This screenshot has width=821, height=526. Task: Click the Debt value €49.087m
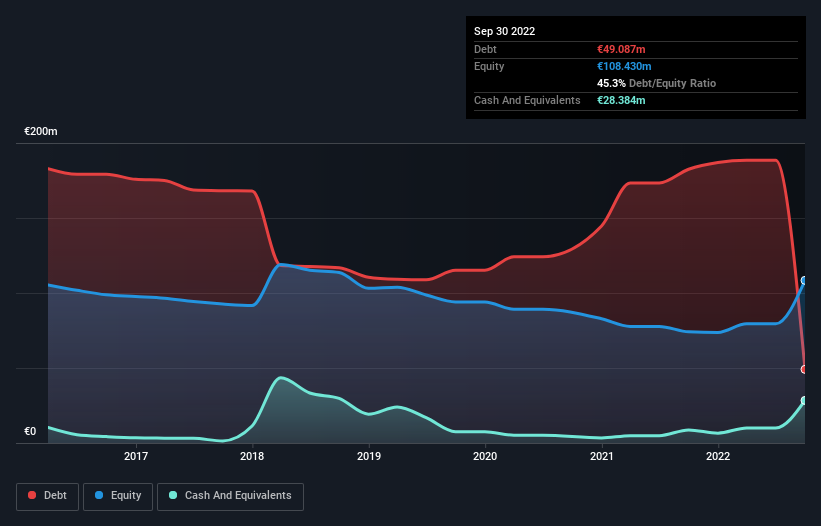click(621, 49)
